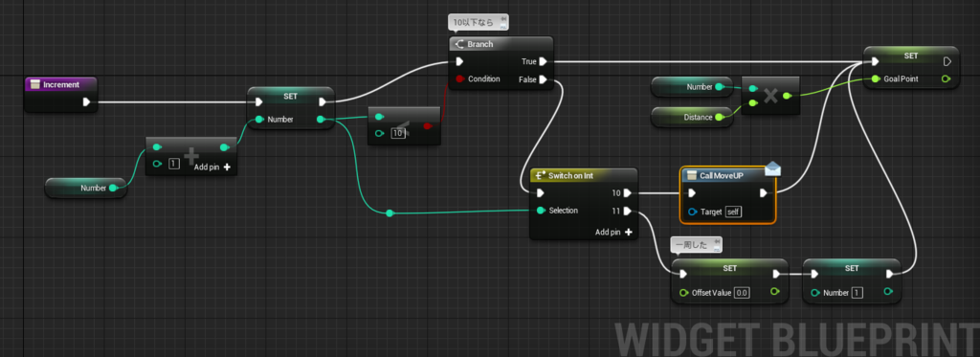Click the case 10 exec pin on Switch on Int
Screen dimensions: 980x357
pos(628,193)
